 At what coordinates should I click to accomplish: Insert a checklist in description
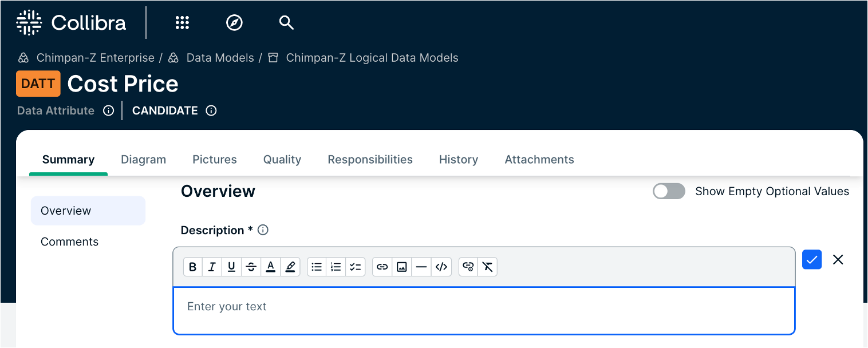[x=356, y=267]
